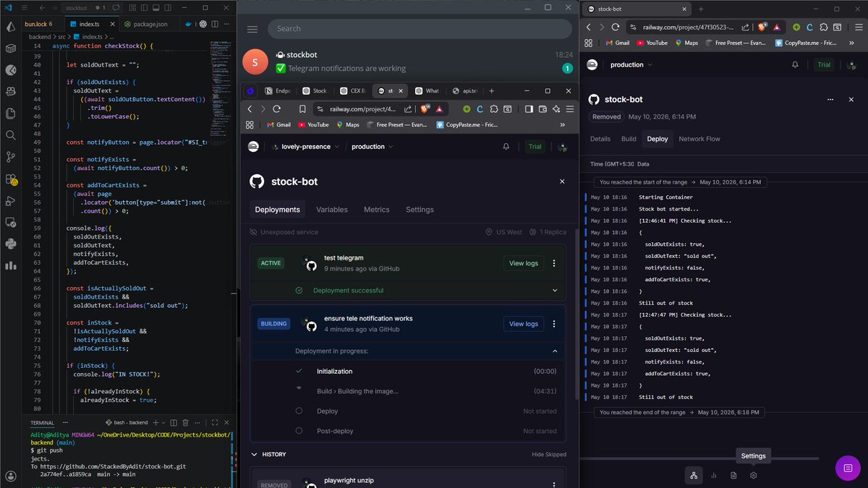Click Trial badge in middle Railway window
This screenshot has height=488, width=868.
tap(535, 146)
